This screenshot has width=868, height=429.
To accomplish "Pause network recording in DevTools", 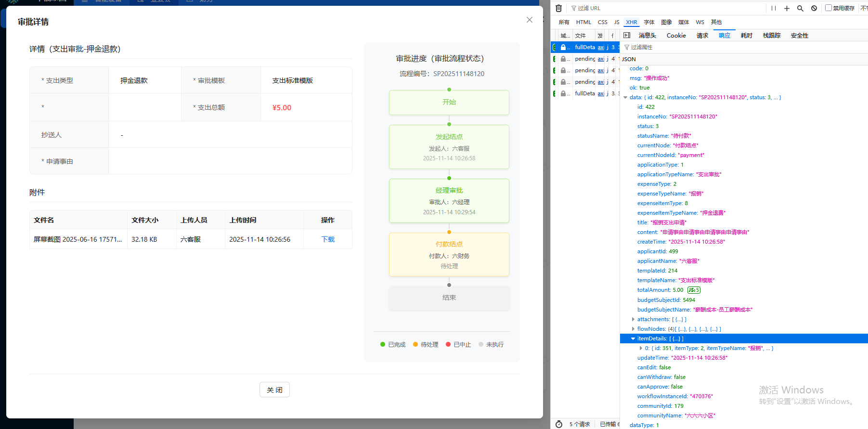I will point(773,8).
